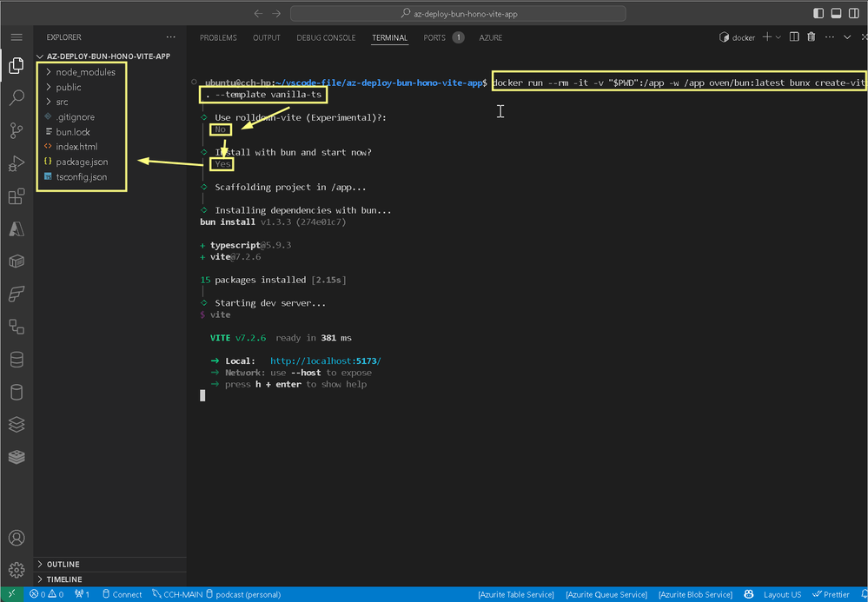868x602 pixels.
Task: Open the Source Control view
Action: (x=17, y=131)
